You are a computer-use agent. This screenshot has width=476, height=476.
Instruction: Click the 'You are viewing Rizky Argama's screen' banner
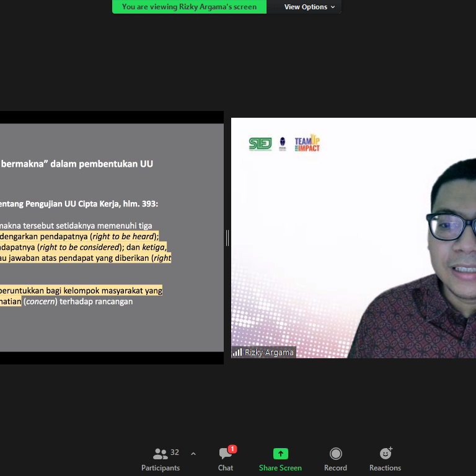click(189, 7)
